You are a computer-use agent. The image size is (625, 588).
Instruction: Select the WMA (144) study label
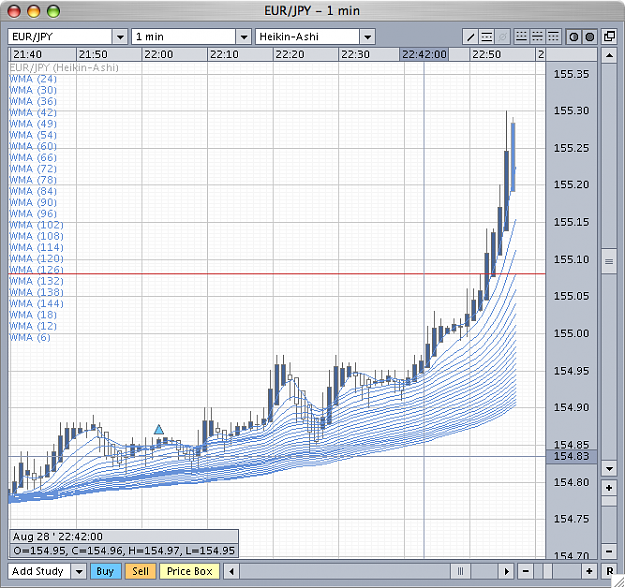coord(36,304)
